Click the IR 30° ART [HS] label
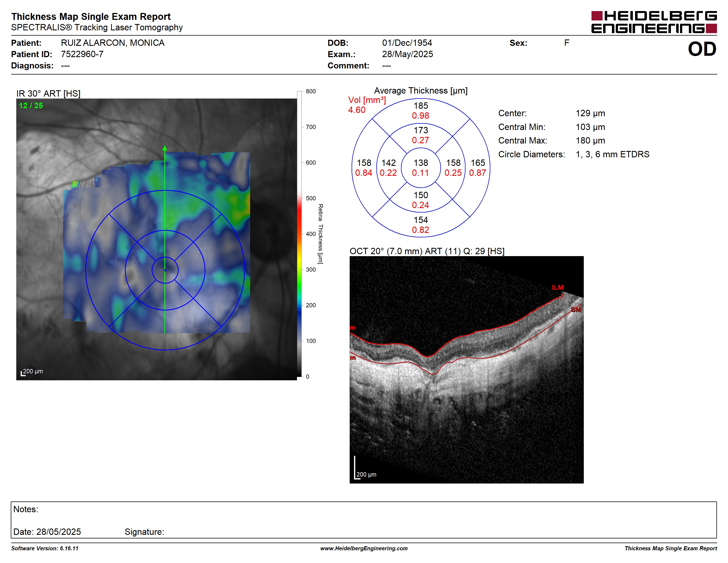 click(48, 94)
